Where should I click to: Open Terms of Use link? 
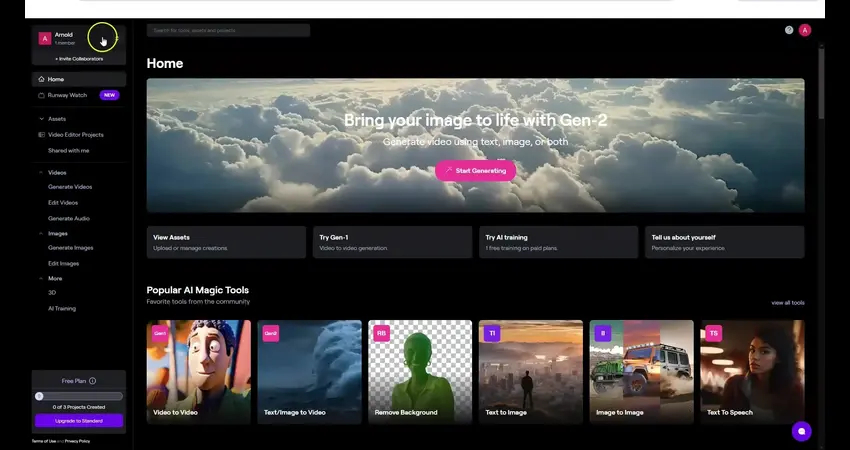coord(44,441)
